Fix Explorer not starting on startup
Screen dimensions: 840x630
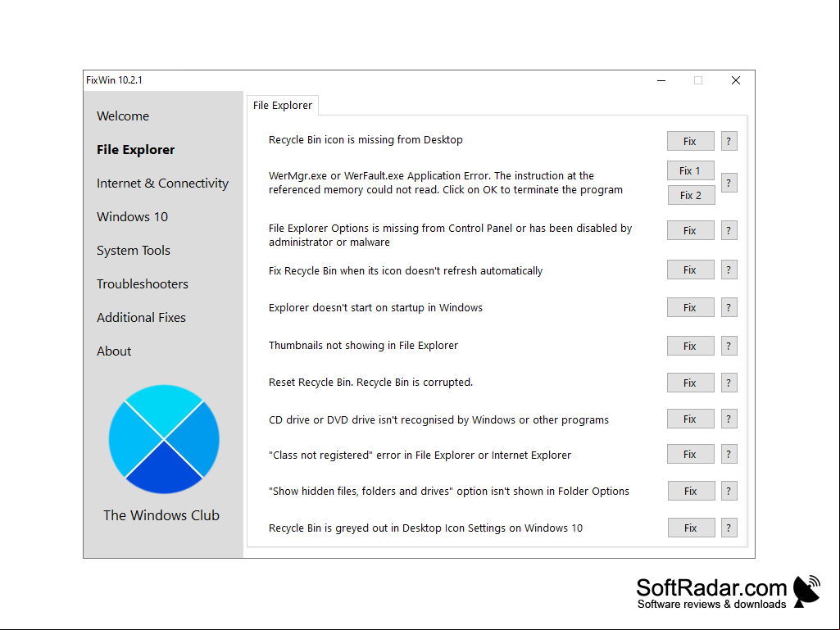(690, 307)
